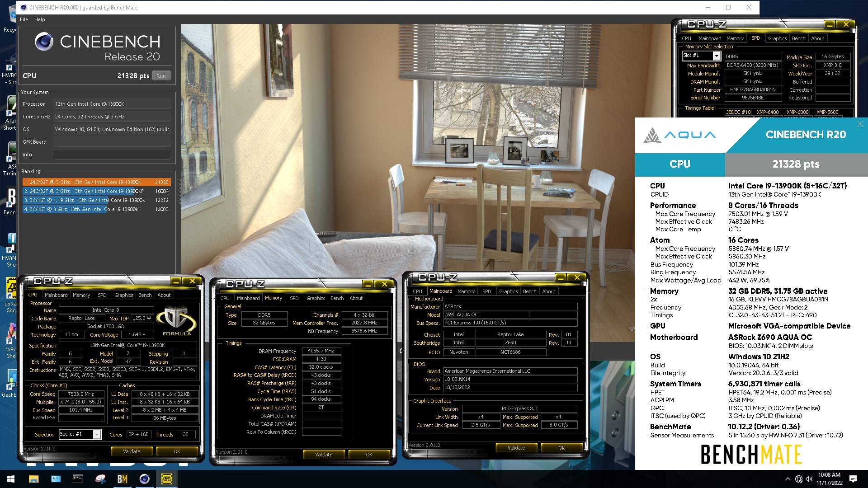Image resolution: width=868 pixels, height=488 pixels.
Task: Open the Control Panel taskbar icon
Action: coord(56,479)
